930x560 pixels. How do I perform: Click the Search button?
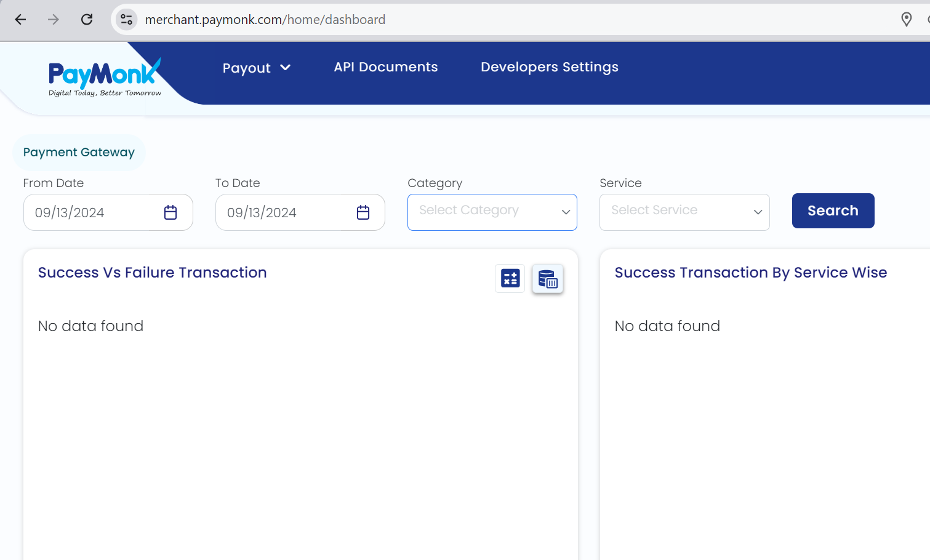click(833, 210)
